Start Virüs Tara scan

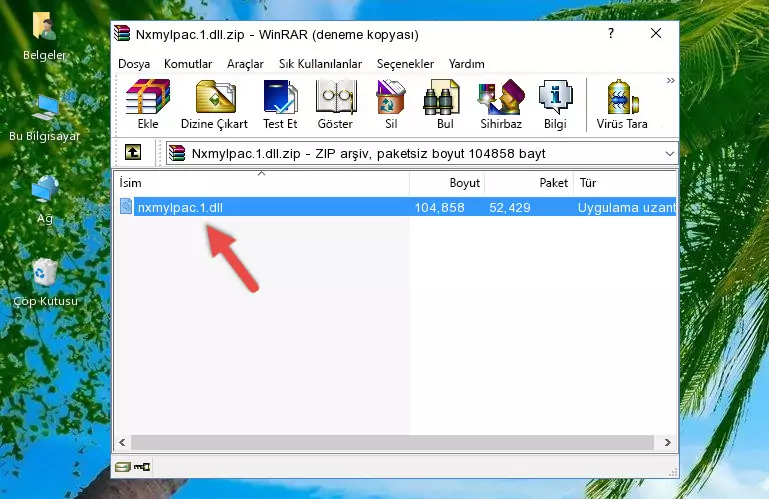622,105
